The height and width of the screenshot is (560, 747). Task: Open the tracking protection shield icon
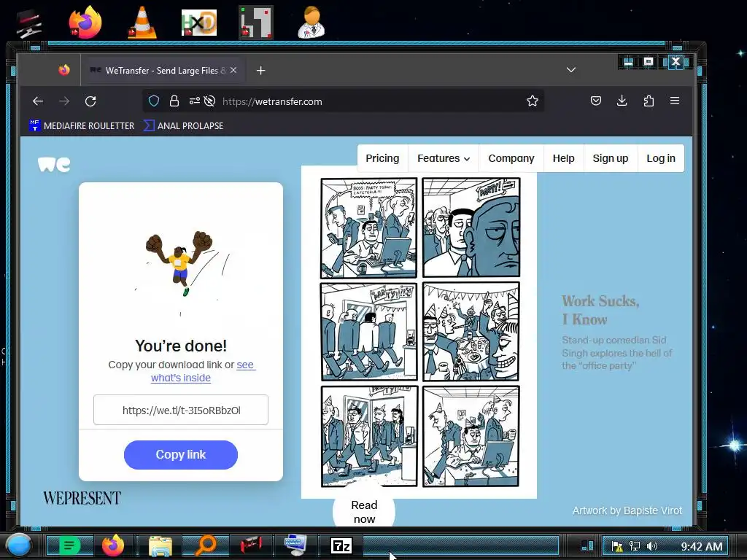click(153, 101)
